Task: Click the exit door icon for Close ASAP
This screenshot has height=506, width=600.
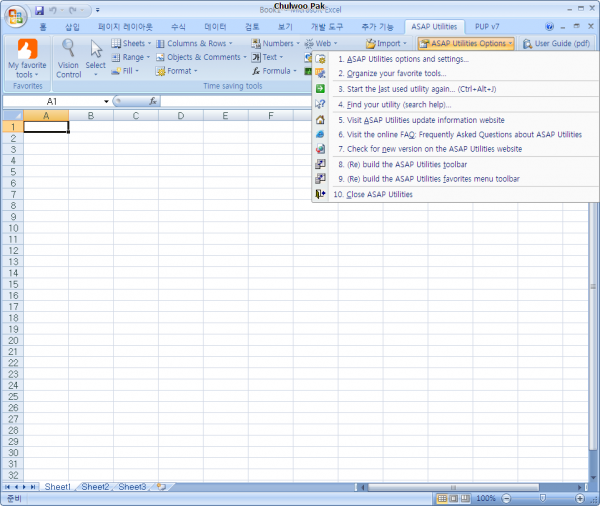Action: pos(320,194)
